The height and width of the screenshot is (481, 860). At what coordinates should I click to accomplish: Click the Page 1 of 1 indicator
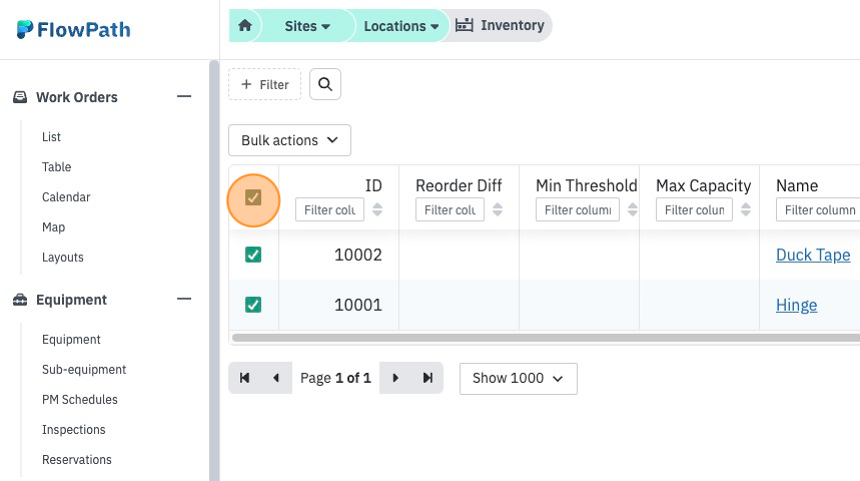tap(336, 378)
